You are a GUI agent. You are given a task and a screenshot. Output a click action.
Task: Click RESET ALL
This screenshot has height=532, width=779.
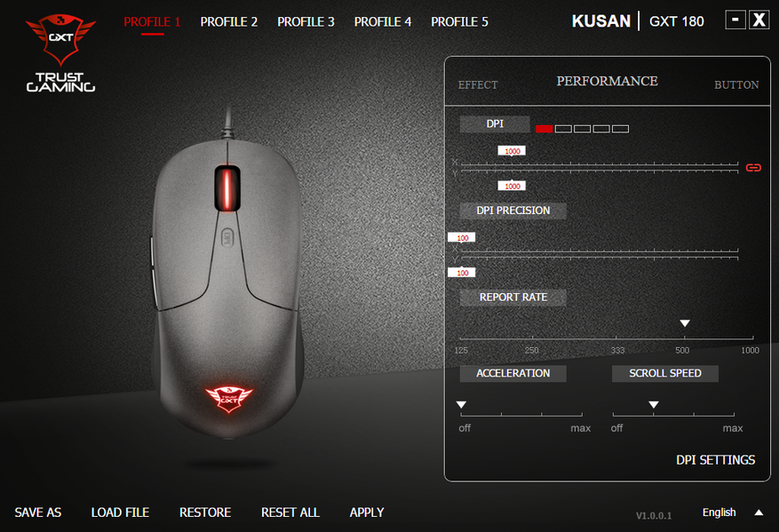pos(290,512)
